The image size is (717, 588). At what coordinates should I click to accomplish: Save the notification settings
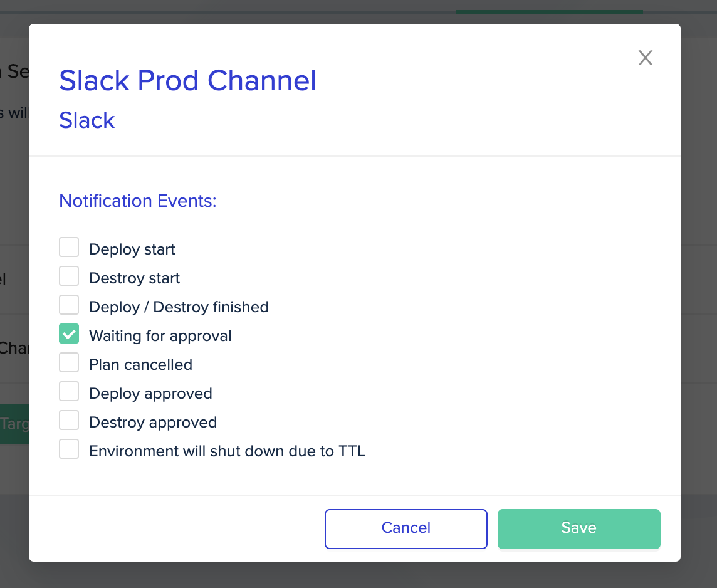click(x=579, y=528)
